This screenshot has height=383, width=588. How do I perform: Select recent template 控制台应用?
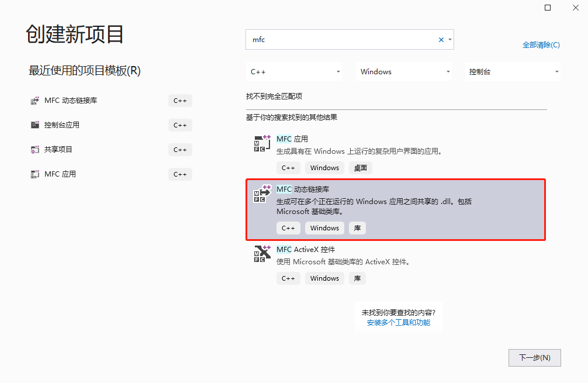[x=61, y=125]
